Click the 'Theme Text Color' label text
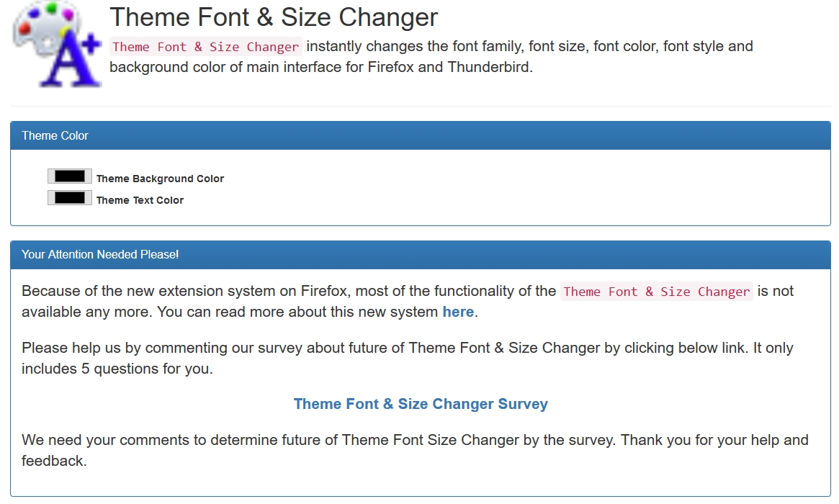 [140, 200]
